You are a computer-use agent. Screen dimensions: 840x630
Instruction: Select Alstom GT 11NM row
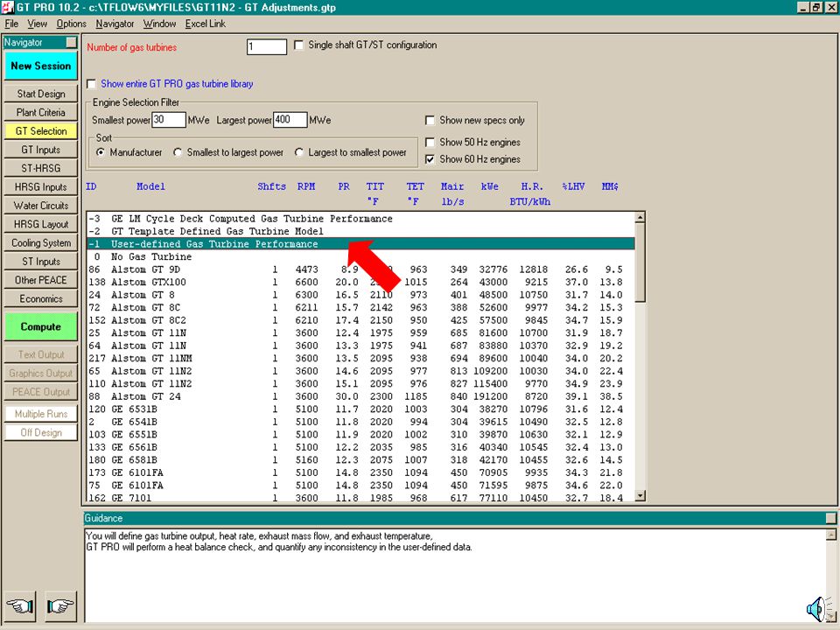(x=360, y=359)
